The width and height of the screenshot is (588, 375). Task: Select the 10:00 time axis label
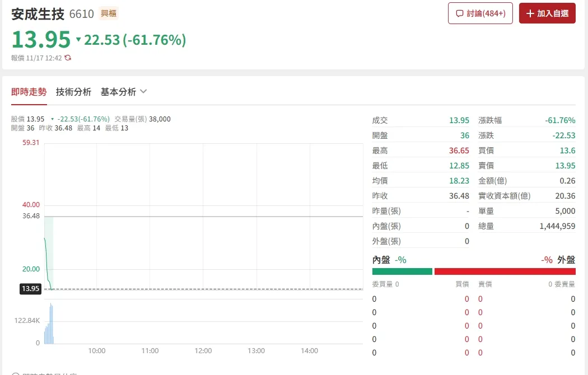[97, 351]
